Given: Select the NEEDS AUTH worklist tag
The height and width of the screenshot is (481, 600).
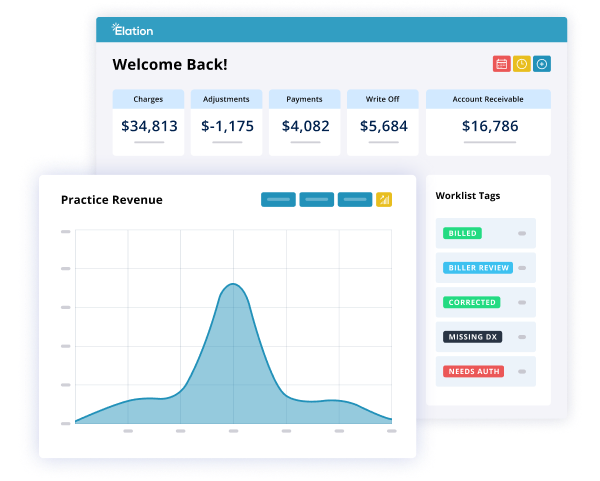Looking at the screenshot, I should tap(473, 371).
